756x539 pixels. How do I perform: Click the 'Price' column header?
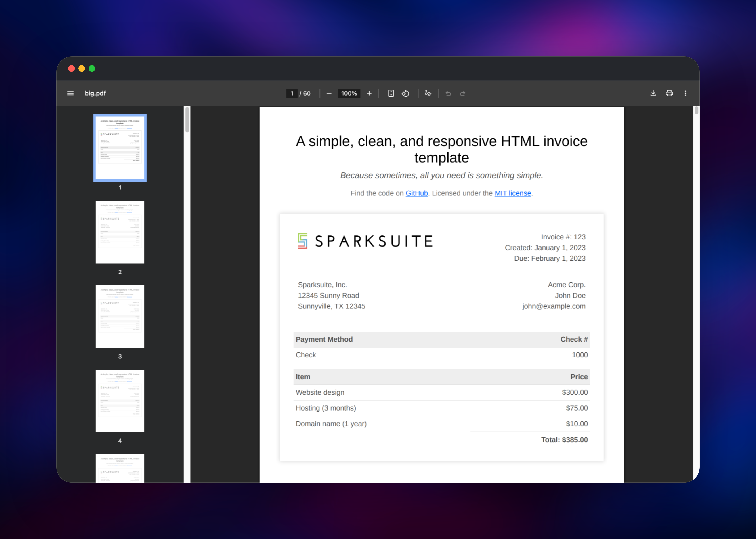pyautogui.click(x=579, y=377)
